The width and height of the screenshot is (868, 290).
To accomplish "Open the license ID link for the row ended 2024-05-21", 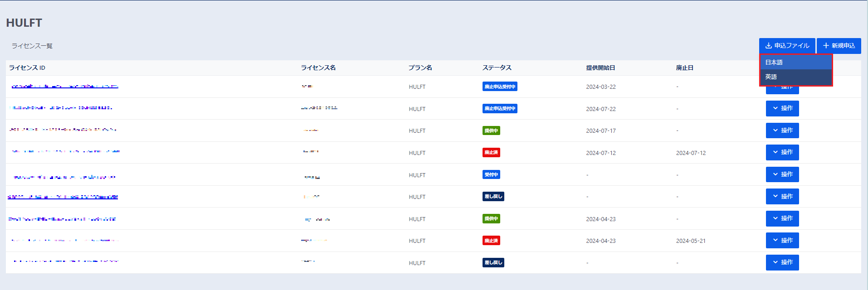I will click(x=65, y=240).
